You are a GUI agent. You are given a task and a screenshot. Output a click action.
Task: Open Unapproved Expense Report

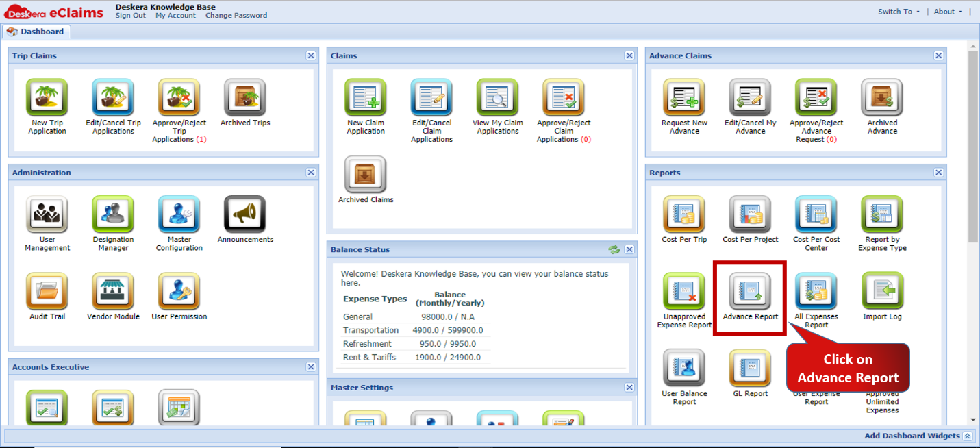coord(684,291)
